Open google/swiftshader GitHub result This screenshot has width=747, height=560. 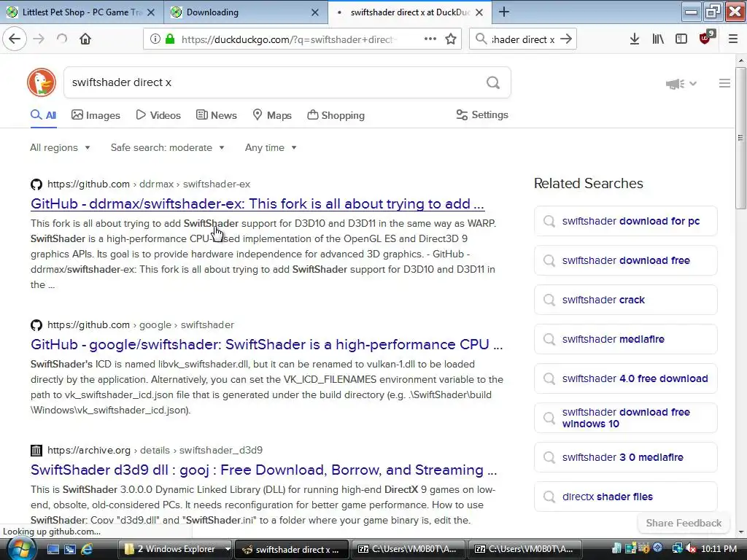point(266,344)
